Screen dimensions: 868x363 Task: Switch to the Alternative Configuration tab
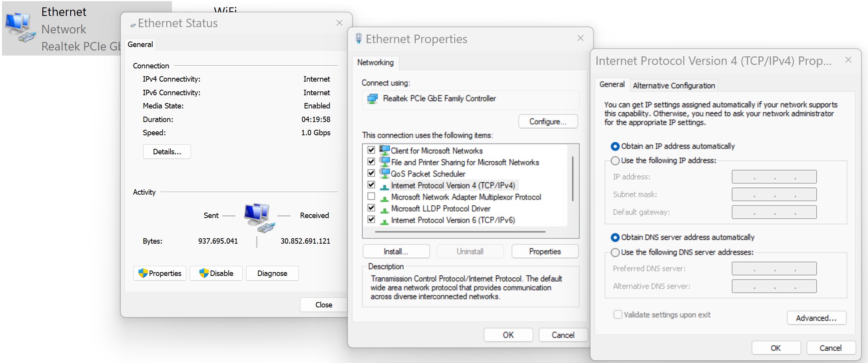pos(674,86)
